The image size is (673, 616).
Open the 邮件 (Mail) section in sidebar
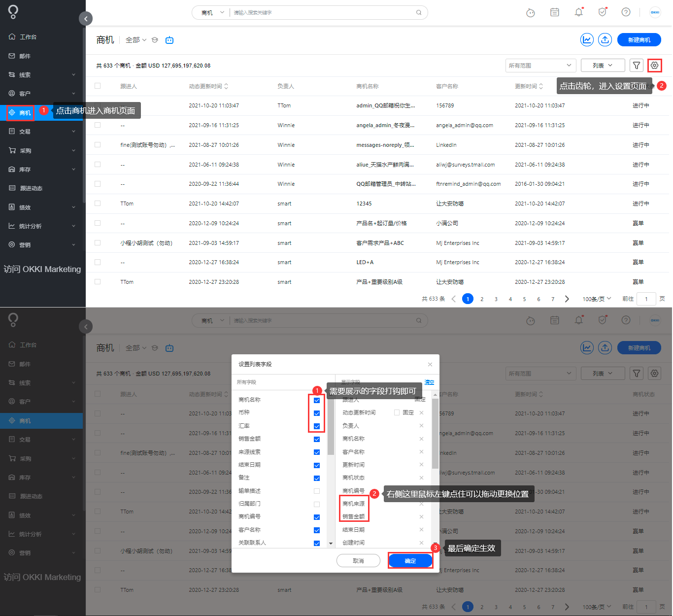coord(26,56)
